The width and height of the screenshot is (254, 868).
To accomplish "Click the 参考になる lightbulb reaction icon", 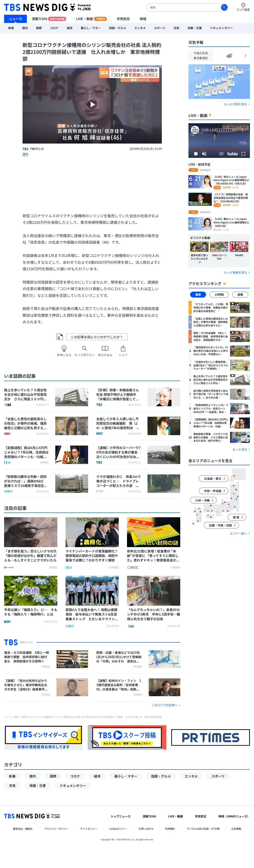I will click(x=64, y=349).
